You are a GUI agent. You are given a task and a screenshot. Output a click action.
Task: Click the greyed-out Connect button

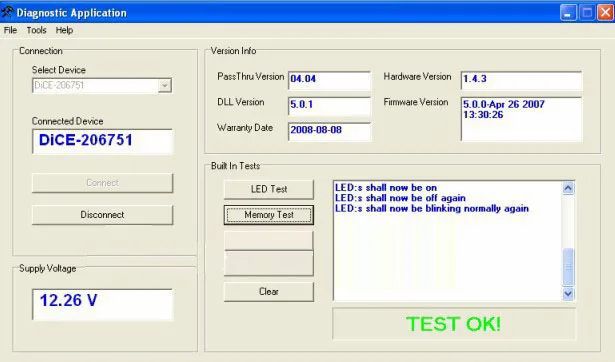point(102,183)
